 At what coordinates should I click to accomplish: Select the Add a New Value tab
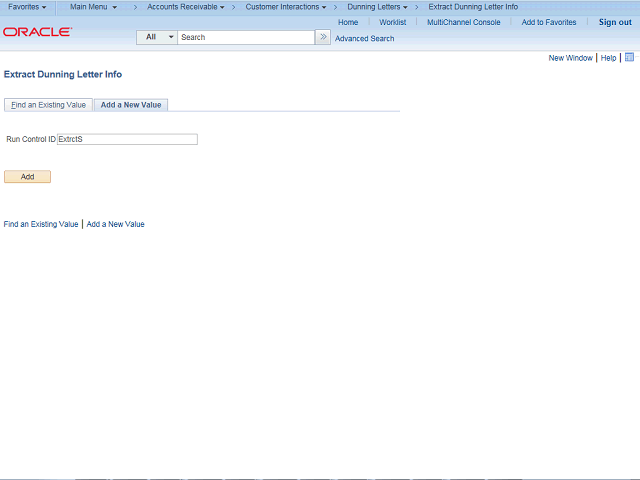click(x=131, y=105)
